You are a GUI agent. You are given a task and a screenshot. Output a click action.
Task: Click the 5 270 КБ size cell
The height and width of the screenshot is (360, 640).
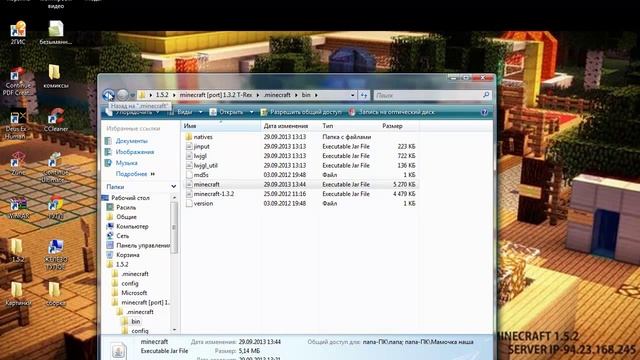(x=404, y=184)
